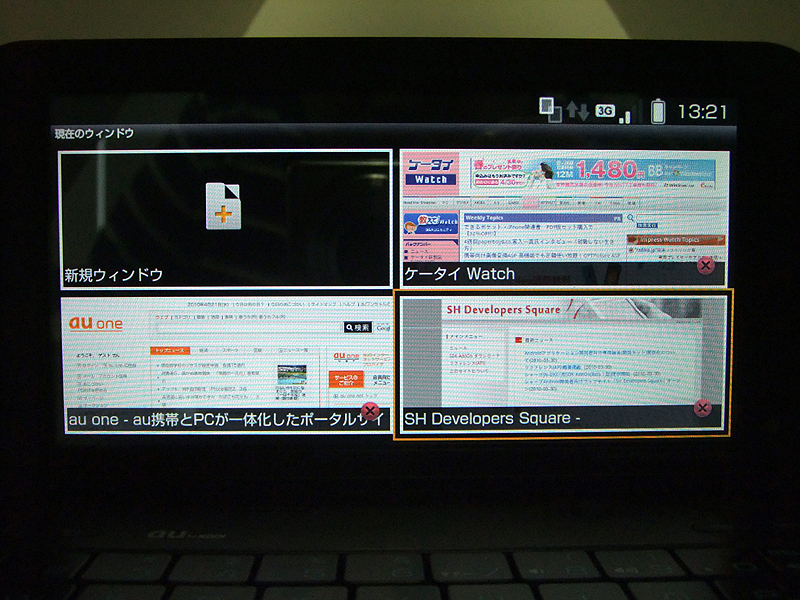Select the SH Developers Square title text

click(x=492, y=418)
